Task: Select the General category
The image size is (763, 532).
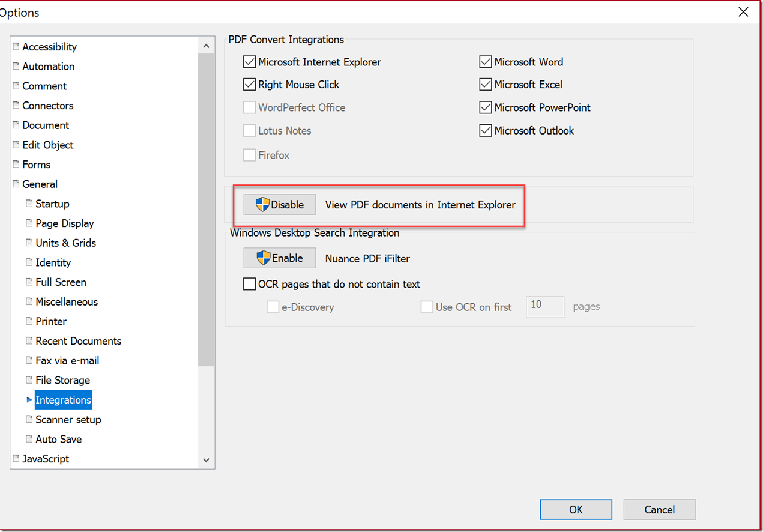Action: 40,184
